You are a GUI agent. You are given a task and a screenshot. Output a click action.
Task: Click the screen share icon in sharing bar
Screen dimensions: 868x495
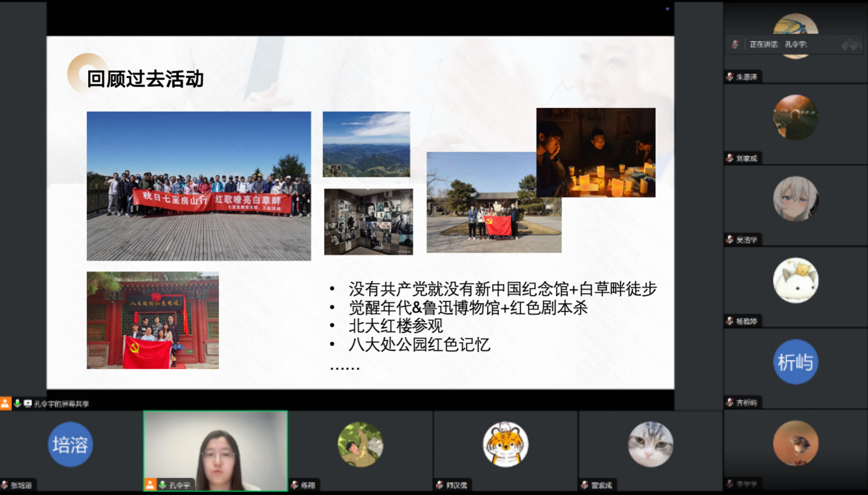click(28, 403)
